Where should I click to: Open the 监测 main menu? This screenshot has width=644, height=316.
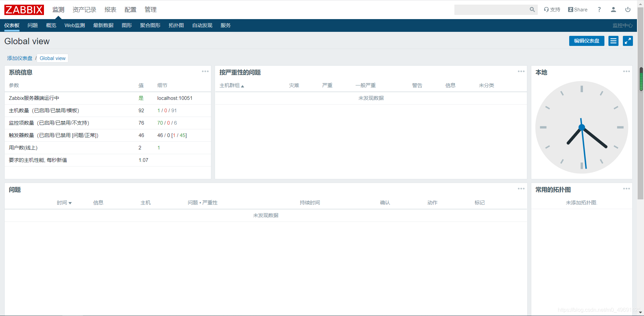(x=58, y=10)
